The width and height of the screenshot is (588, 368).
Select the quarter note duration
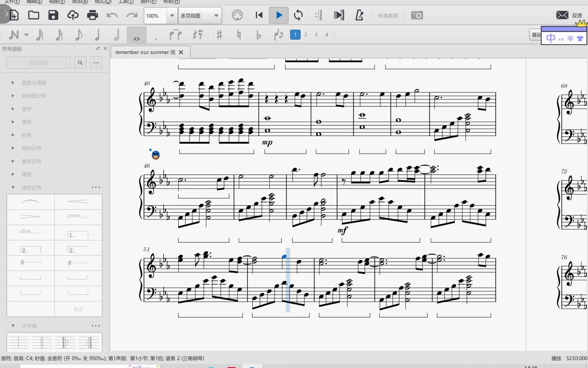tap(97, 35)
